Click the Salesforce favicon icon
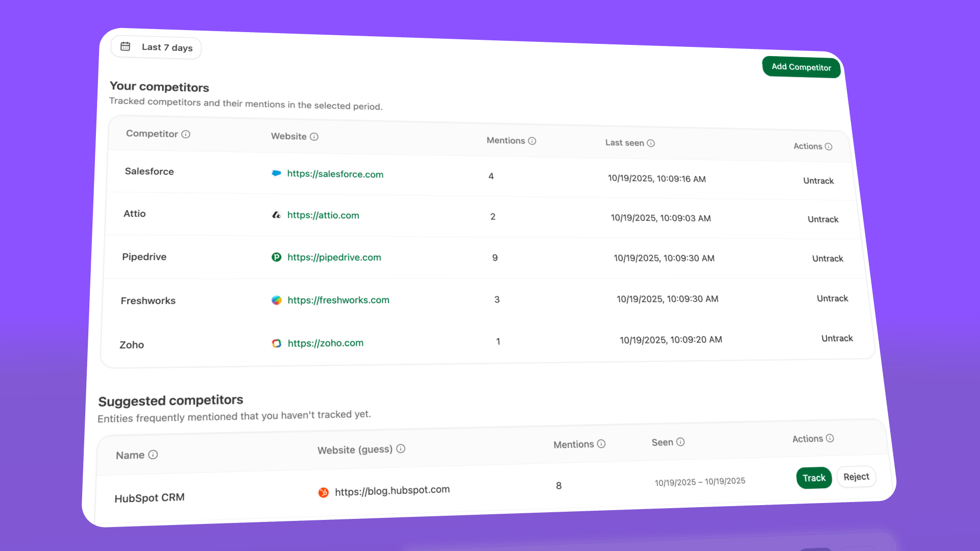Screen dimensions: 980x551 (276, 173)
